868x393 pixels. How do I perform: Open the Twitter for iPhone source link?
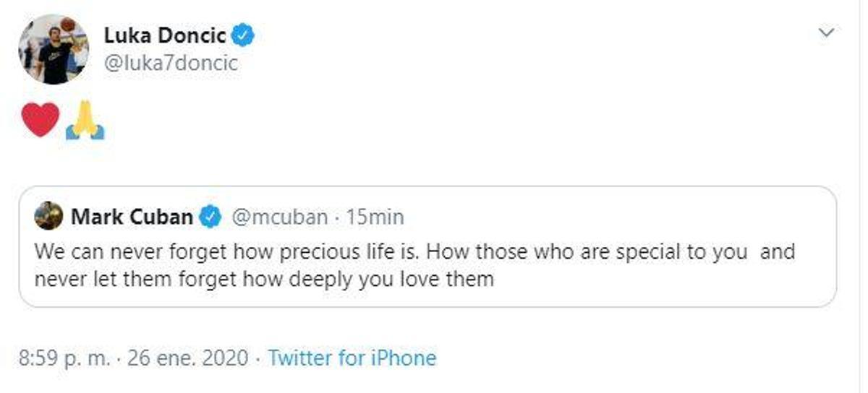(352, 358)
